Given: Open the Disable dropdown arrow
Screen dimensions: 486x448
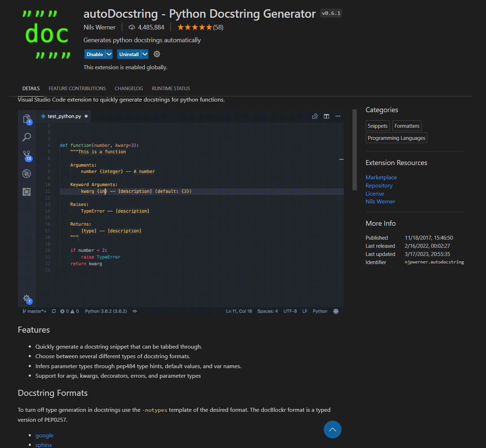Looking at the screenshot, I should tap(109, 54).
